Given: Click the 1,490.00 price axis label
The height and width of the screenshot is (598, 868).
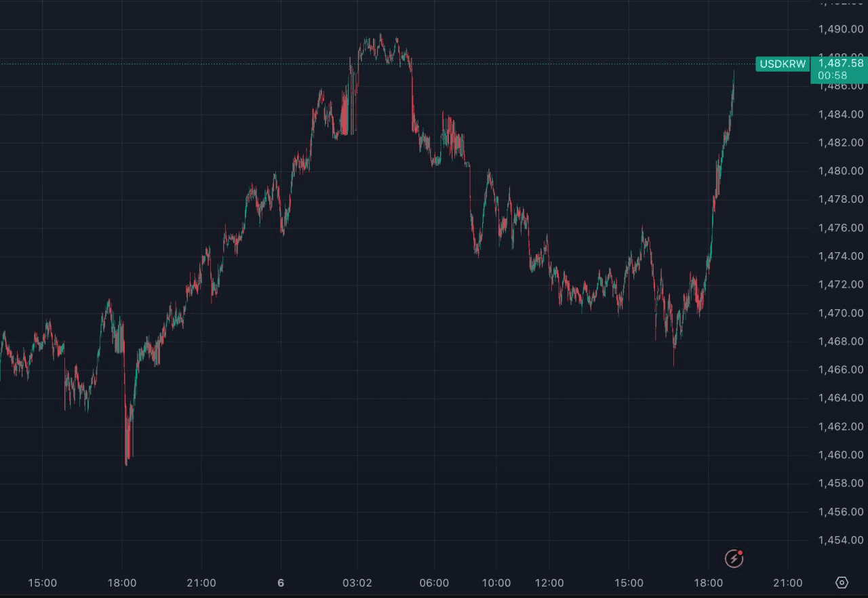Looking at the screenshot, I should 841,29.
